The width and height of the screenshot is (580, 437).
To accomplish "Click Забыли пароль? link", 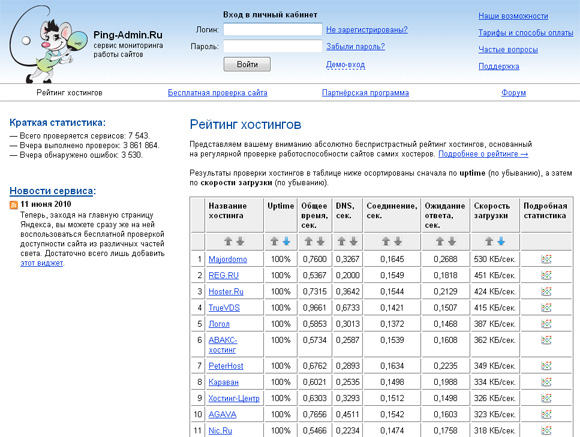I will tap(355, 47).
